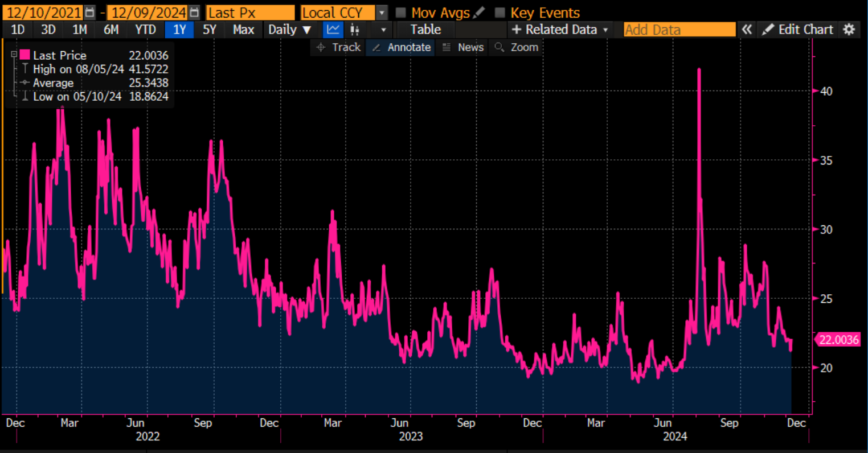Open the Local CCY currency dropdown

(x=382, y=13)
